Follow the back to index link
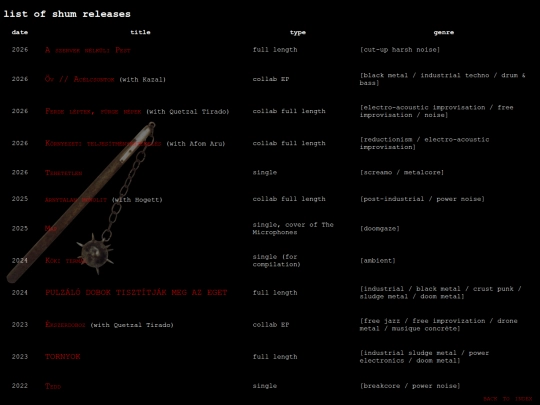This screenshot has width=540, height=405. [x=508, y=399]
